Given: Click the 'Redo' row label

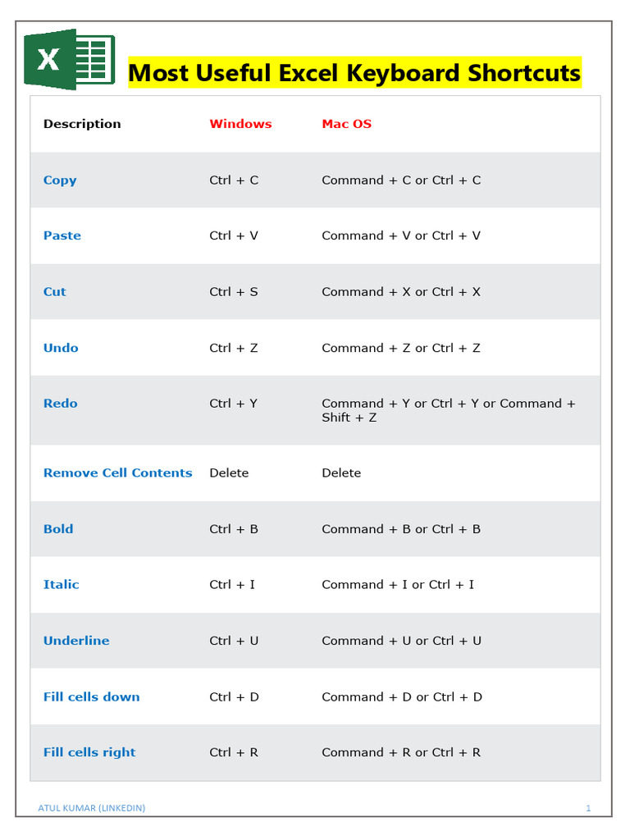Looking at the screenshot, I should pyautogui.click(x=61, y=404).
